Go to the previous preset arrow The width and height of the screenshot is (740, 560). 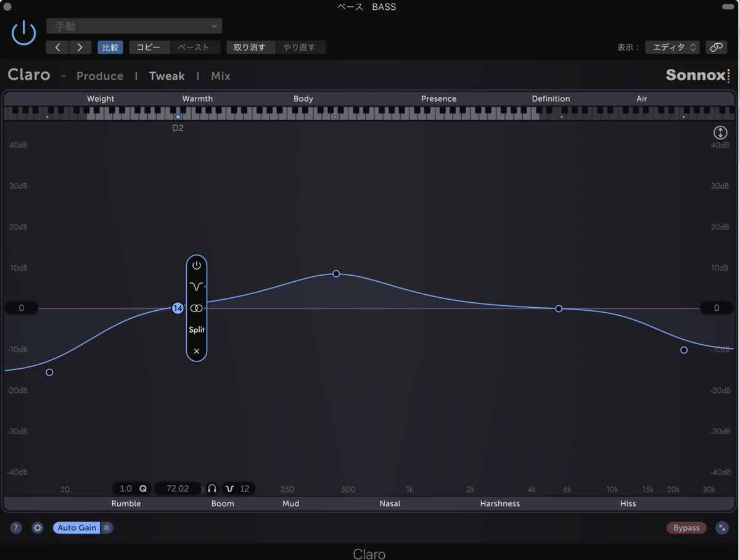[57, 47]
